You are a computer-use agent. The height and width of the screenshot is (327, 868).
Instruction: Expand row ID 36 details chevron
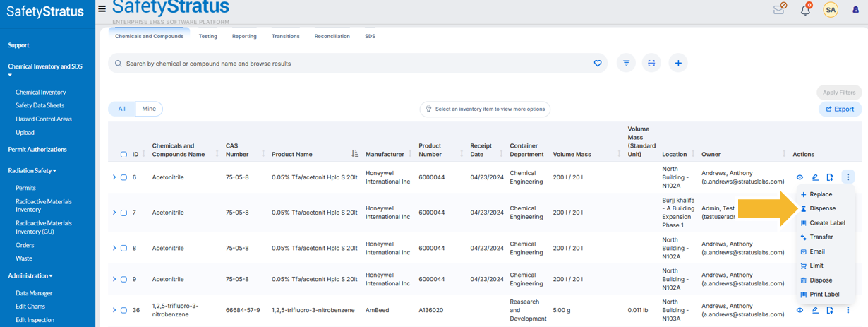(114, 310)
